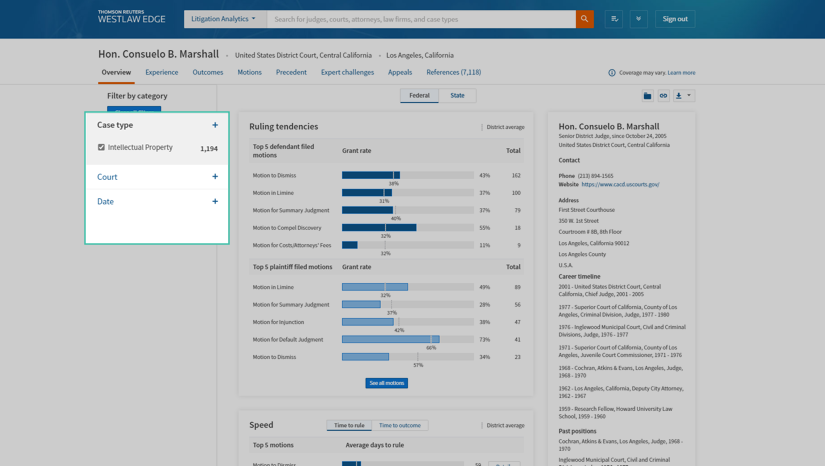825x466 pixels.
Task: Select the Federal toggle option
Action: pyautogui.click(x=419, y=95)
